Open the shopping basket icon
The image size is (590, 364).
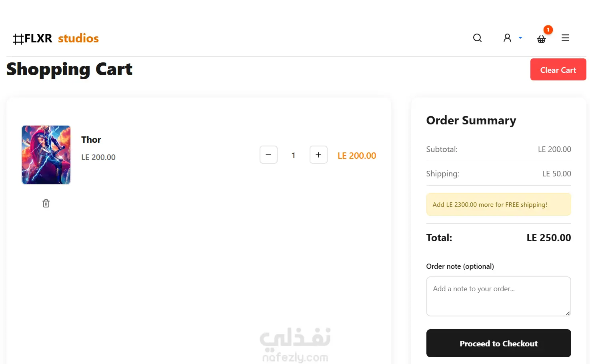click(541, 39)
